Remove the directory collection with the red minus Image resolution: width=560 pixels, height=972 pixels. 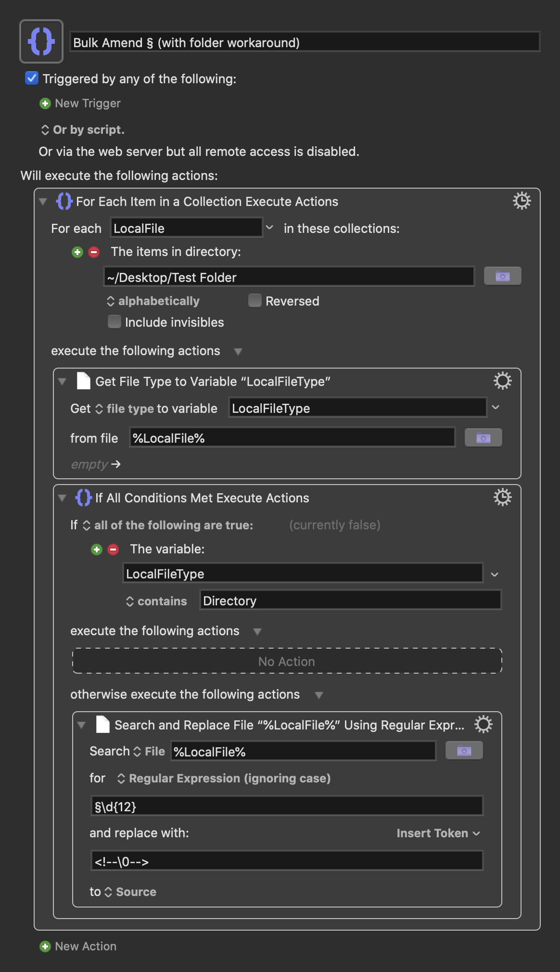[x=94, y=252]
